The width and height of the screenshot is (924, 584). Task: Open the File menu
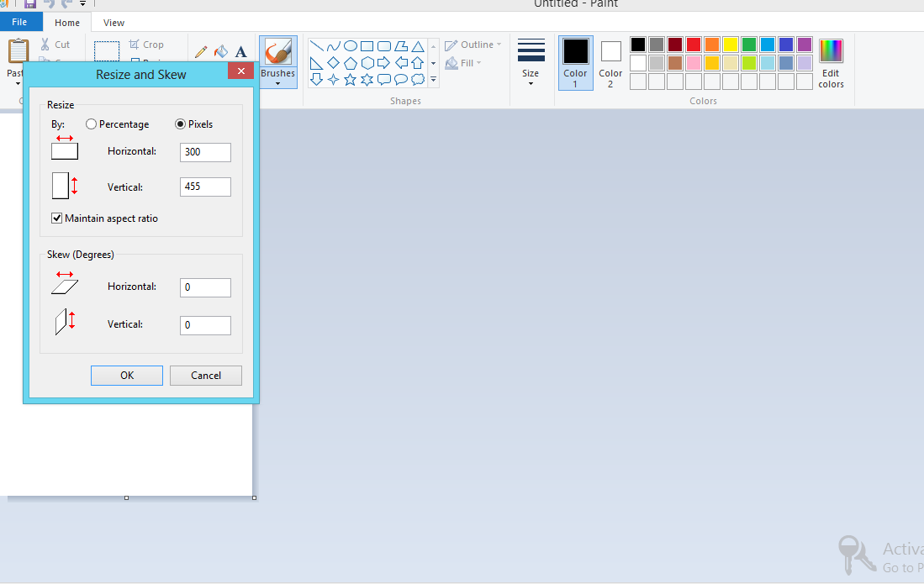coord(19,22)
